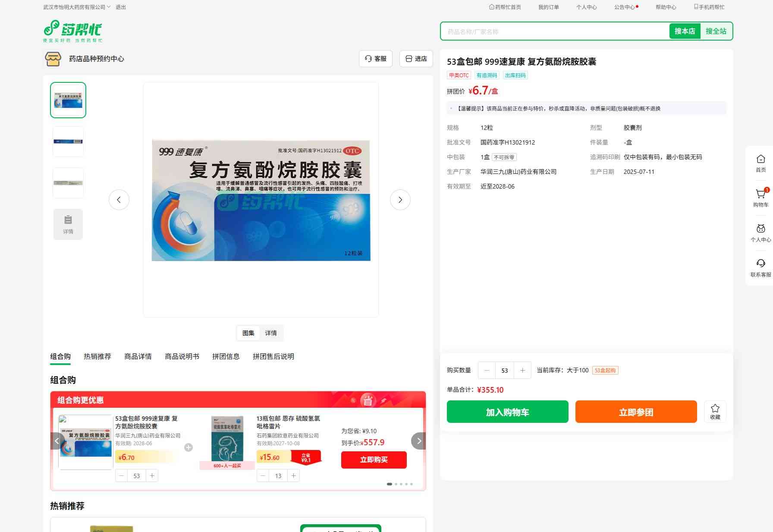
Task: Advance combo carousel with right chevron
Action: (x=418, y=441)
